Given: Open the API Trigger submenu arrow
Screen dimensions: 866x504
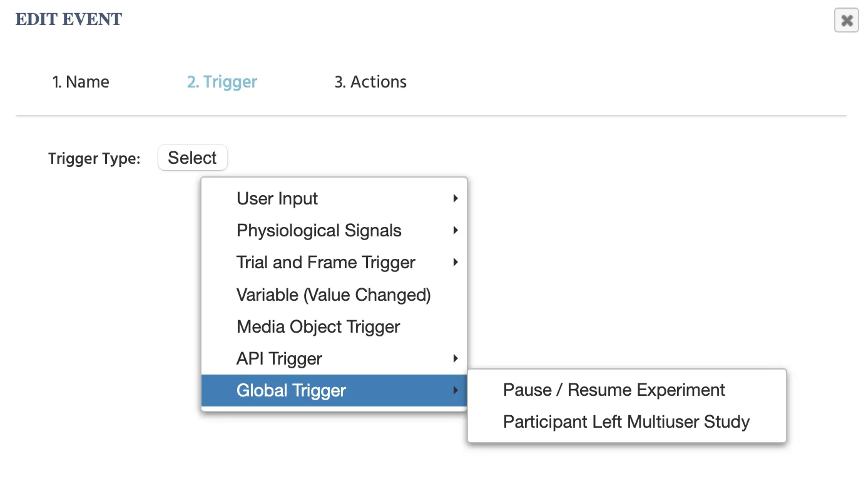Looking at the screenshot, I should tap(456, 359).
